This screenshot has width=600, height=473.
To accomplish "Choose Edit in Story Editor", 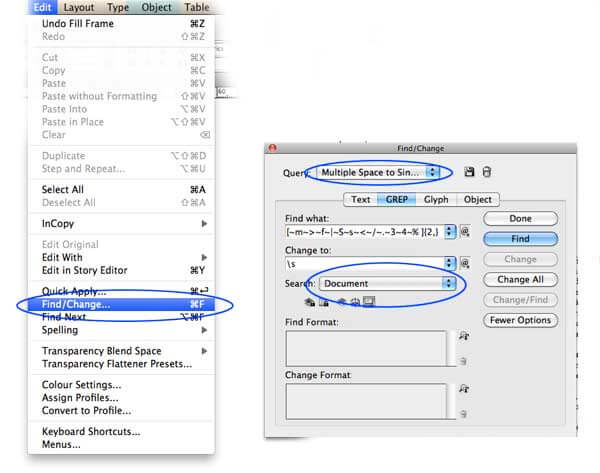I will point(122,270).
